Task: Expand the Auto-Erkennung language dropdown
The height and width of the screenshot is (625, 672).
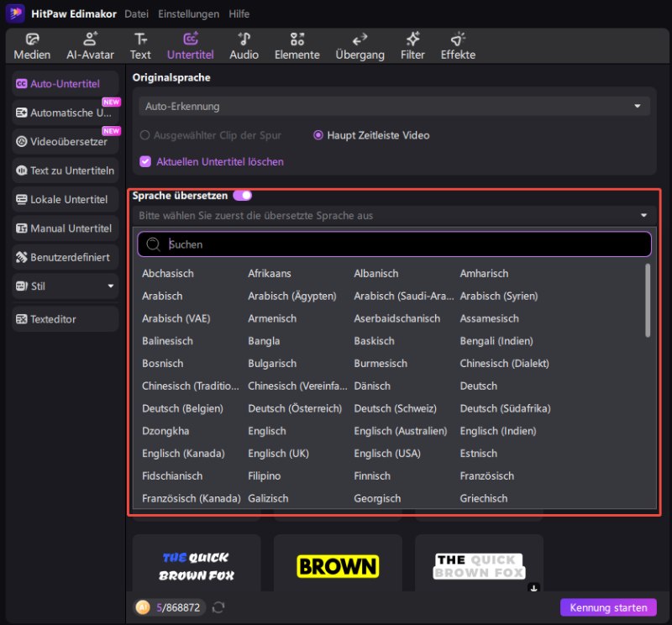Action: pos(638,107)
